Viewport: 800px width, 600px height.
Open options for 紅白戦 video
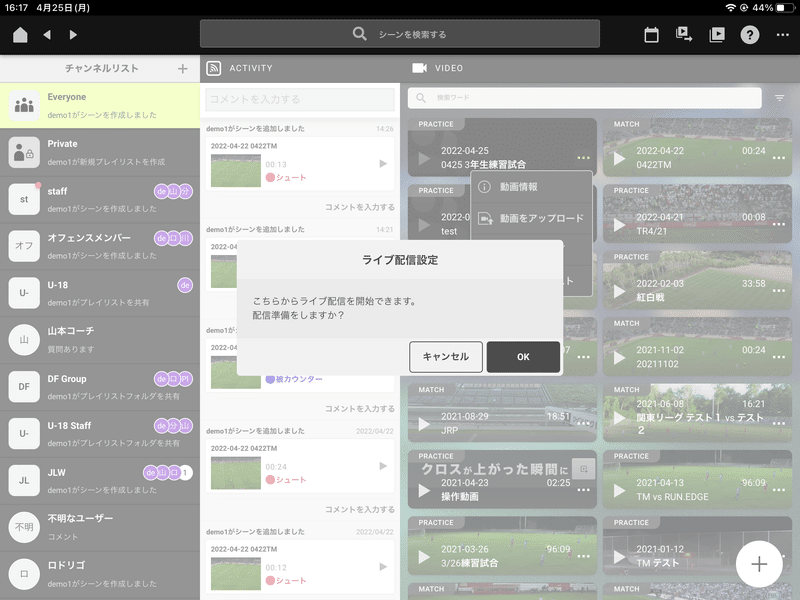coord(779,290)
